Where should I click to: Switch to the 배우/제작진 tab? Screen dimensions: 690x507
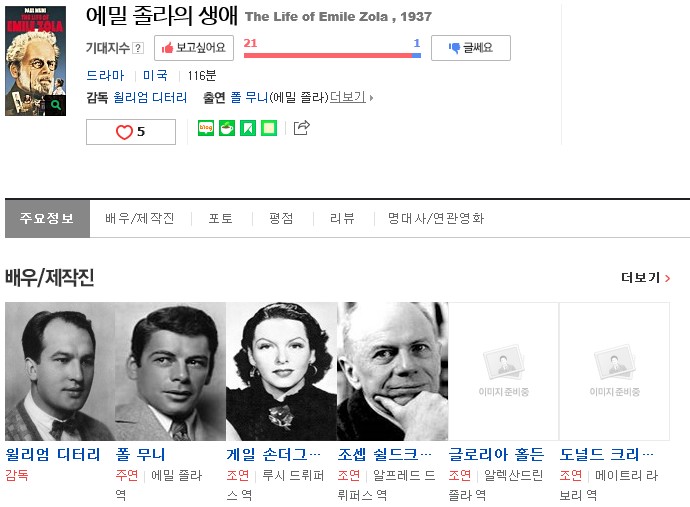point(140,218)
